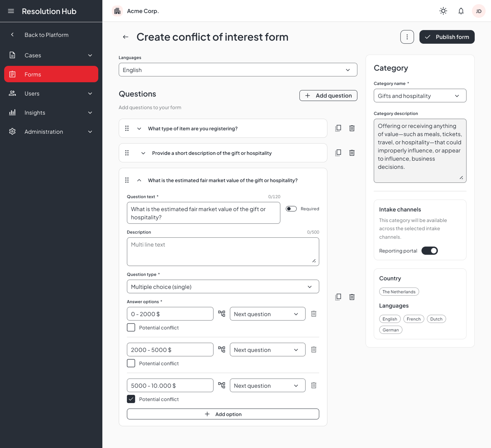Open the Question type dropdown

(223, 287)
